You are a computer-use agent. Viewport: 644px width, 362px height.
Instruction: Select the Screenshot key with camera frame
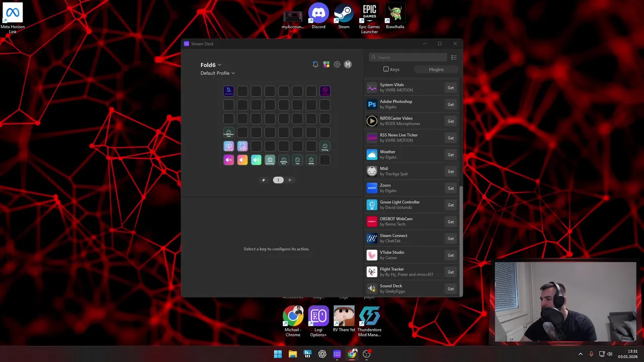(x=243, y=146)
